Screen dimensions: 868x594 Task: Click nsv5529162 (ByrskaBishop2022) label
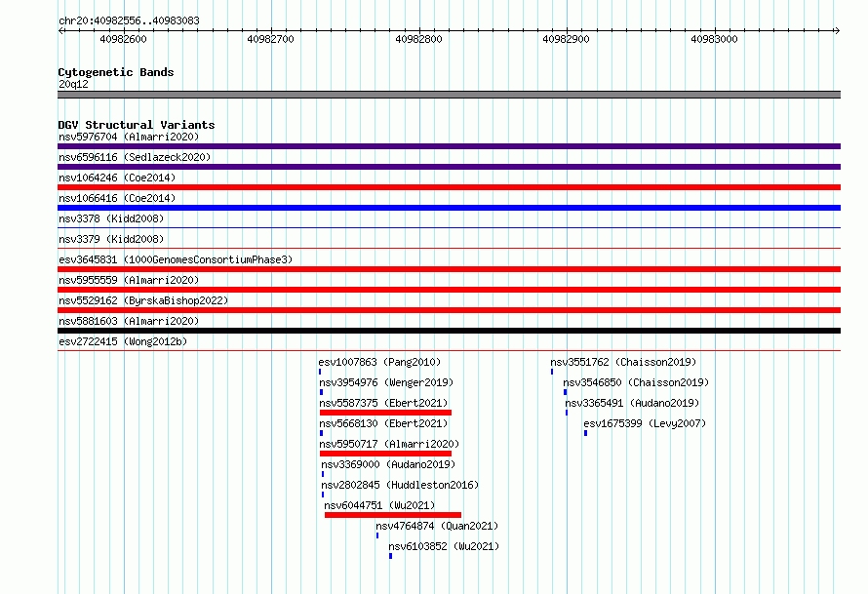[x=143, y=300]
